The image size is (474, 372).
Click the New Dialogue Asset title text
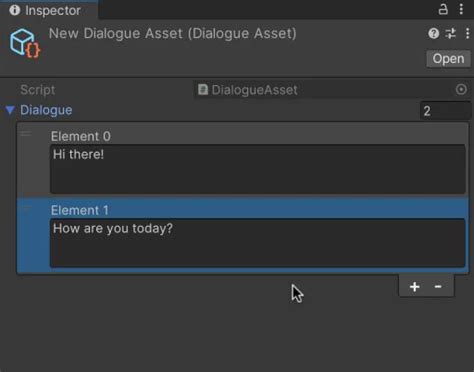pos(172,33)
